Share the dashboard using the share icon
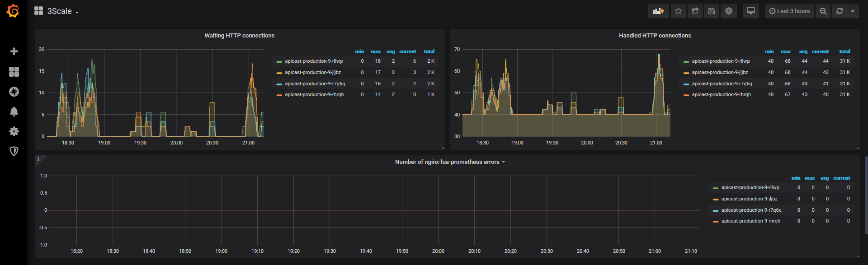The image size is (868, 265). [x=695, y=11]
